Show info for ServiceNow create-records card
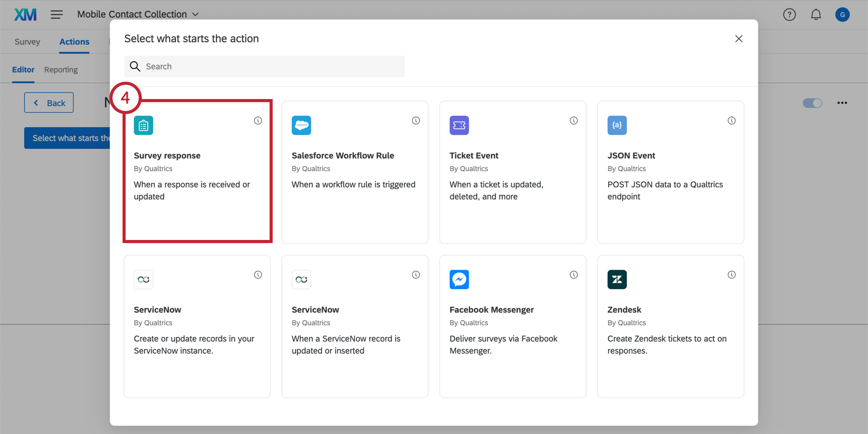Screen dimensions: 868x434 (258, 275)
